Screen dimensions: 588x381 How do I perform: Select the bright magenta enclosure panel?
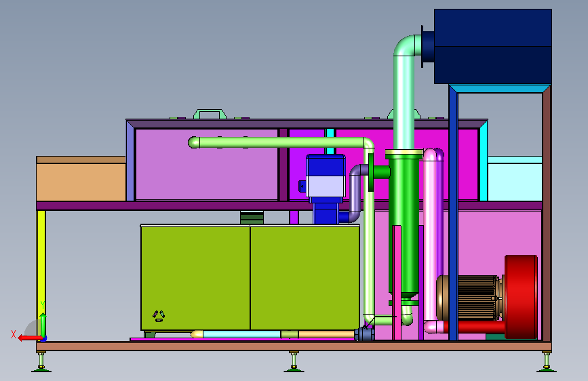407,165
